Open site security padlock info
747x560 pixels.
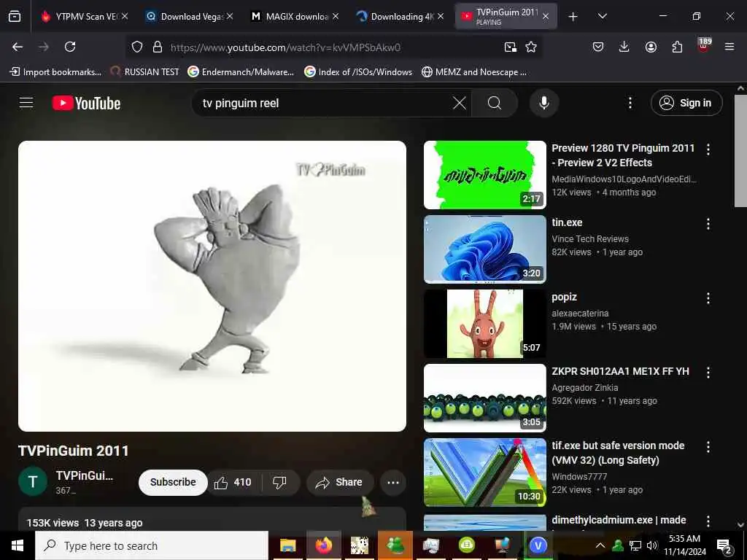click(158, 47)
